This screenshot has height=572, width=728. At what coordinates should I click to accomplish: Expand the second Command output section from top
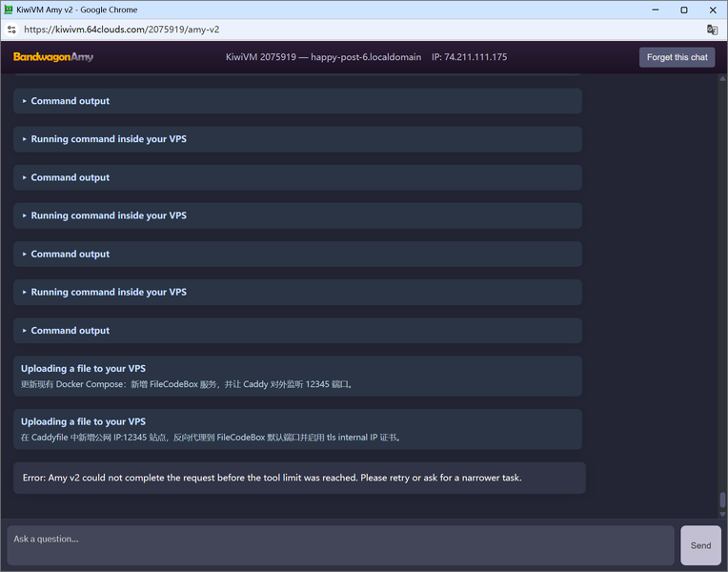297,177
